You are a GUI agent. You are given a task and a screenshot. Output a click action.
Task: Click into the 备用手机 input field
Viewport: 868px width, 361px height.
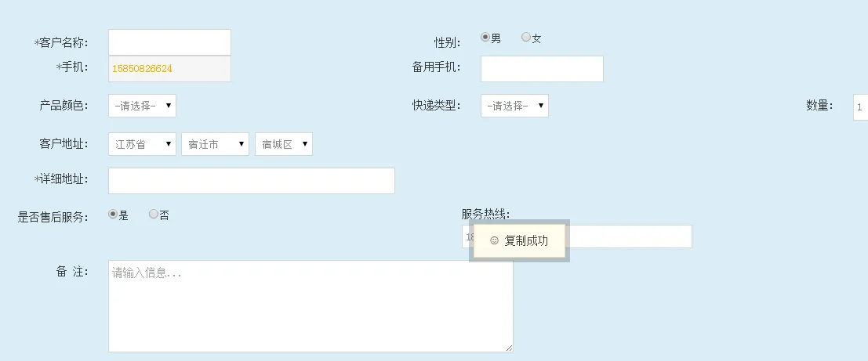click(x=542, y=69)
